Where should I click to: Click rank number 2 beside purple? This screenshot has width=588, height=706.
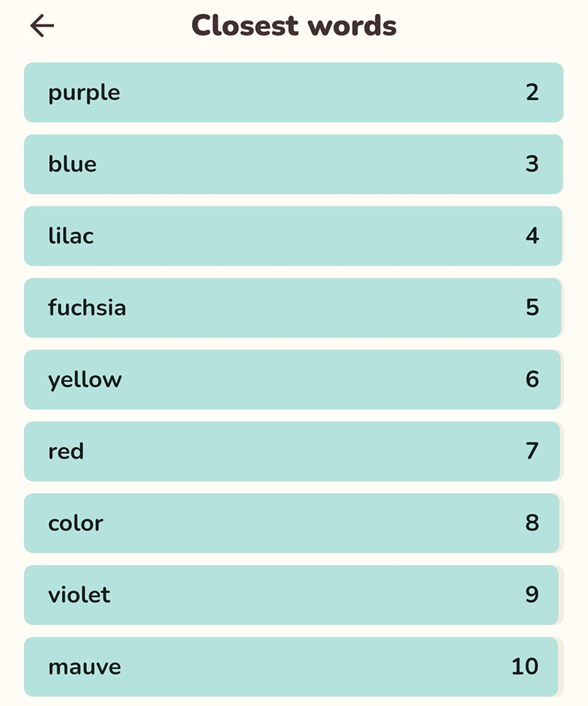pyautogui.click(x=532, y=93)
